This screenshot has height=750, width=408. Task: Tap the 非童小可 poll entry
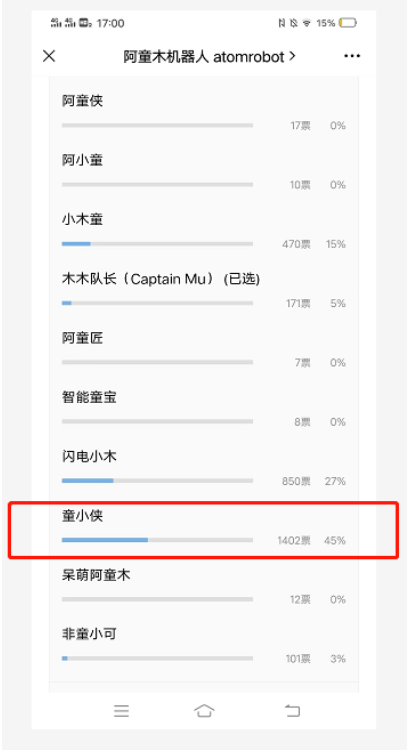[204, 647]
